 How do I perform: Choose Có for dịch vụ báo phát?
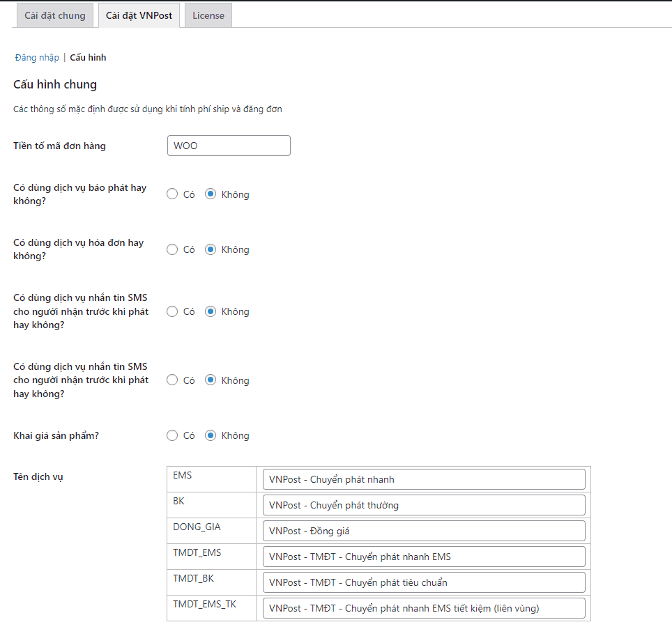pyautogui.click(x=172, y=194)
